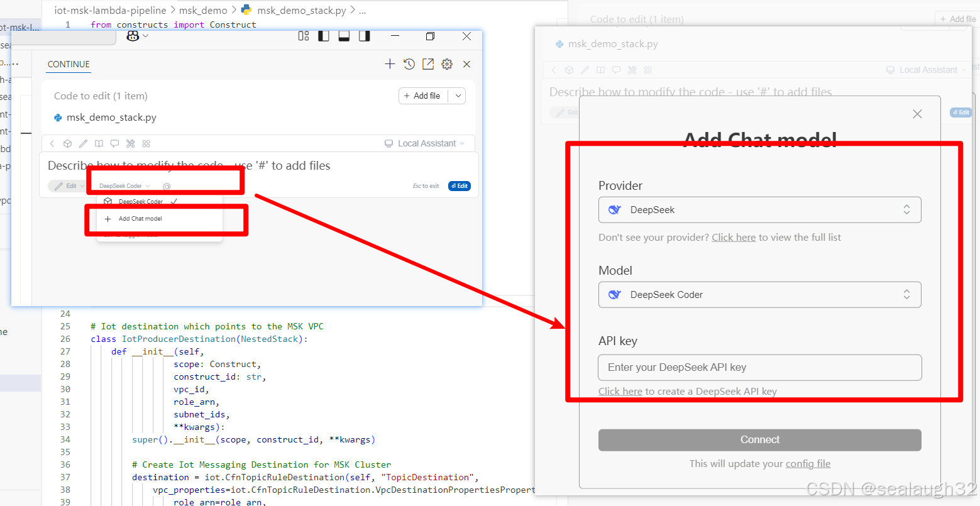980x506 pixels.
Task: Focus the Enter your DeepSeek API key field
Action: pos(759,368)
